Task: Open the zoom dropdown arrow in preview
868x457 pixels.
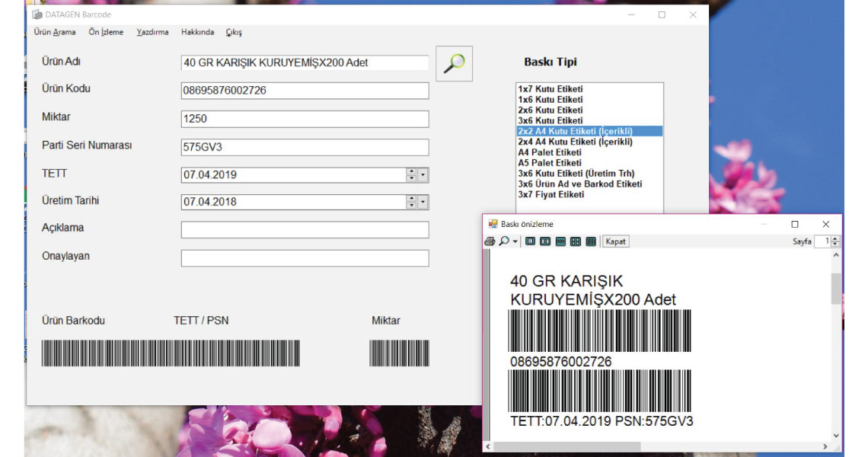Action: (x=515, y=241)
